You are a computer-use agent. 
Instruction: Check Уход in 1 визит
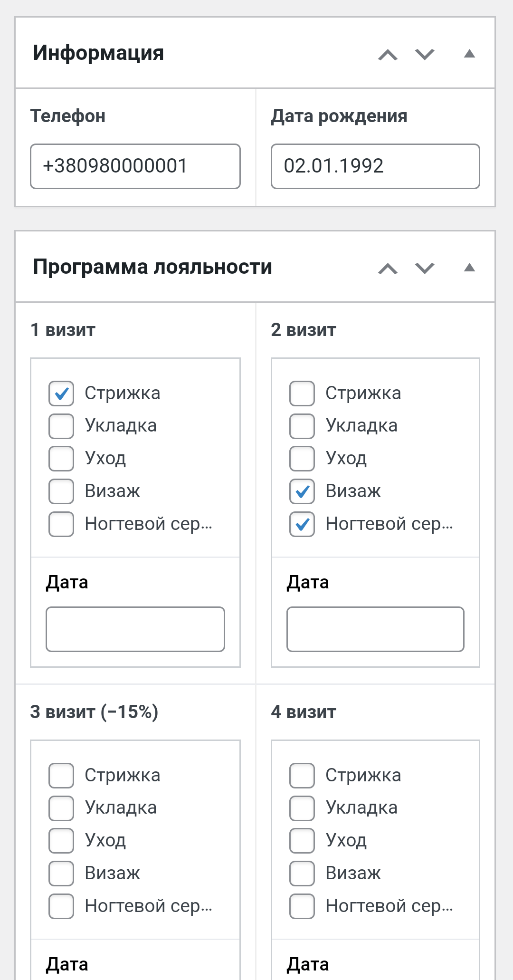click(61, 459)
